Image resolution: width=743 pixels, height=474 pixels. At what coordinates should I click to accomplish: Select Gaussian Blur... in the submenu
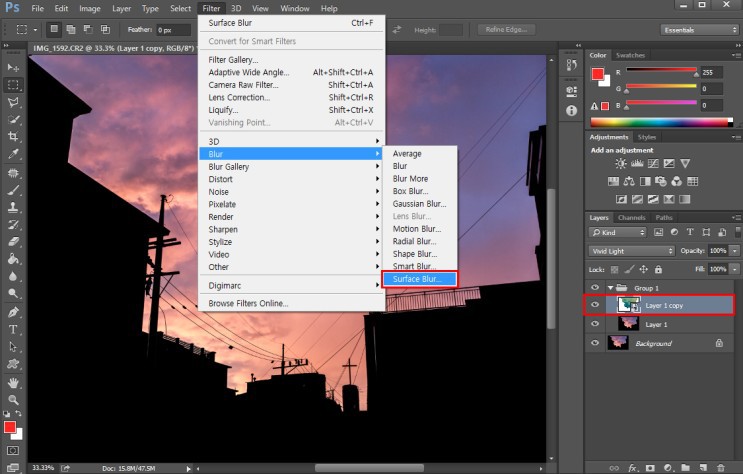[419, 203]
